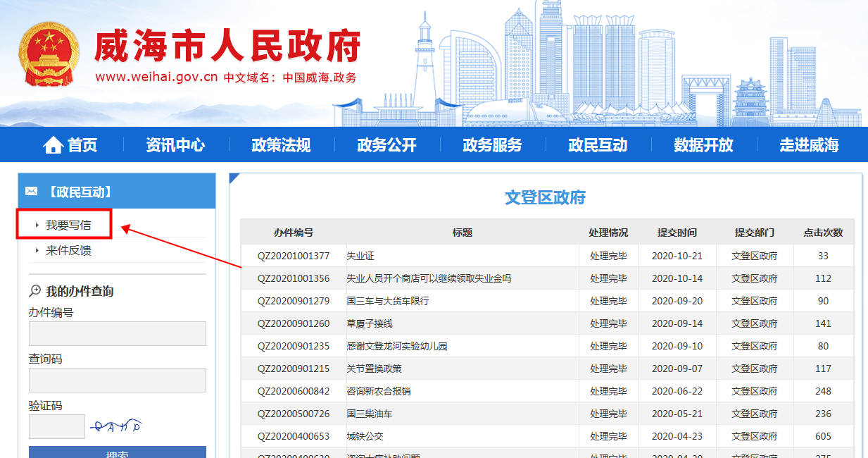This screenshot has width=868, height=458.
Task: Open 走进威海 navigation item
Action: tap(809, 145)
